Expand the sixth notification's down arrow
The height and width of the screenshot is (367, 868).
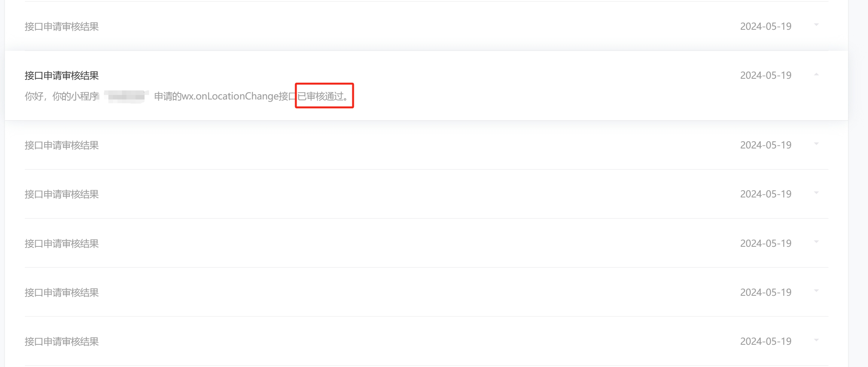pos(816,291)
